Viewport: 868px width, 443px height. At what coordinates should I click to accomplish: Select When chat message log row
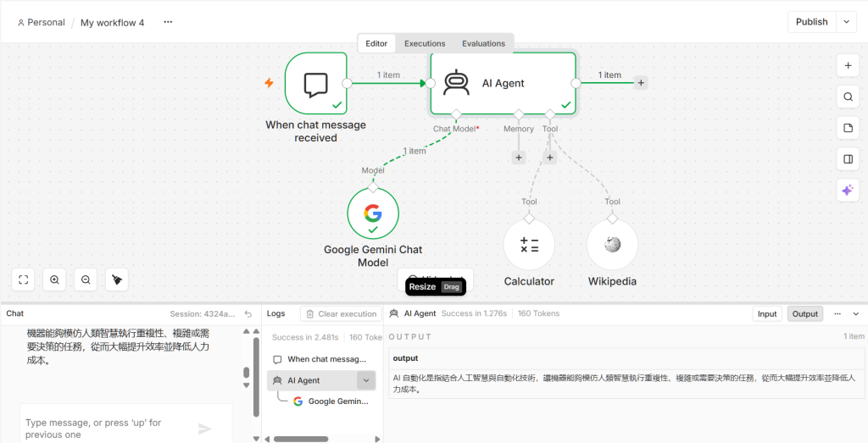(x=321, y=359)
